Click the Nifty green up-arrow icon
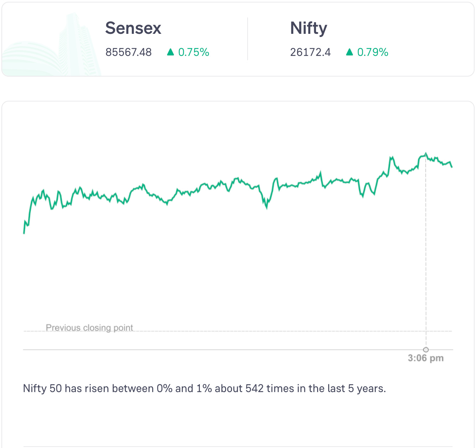 pyautogui.click(x=350, y=52)
